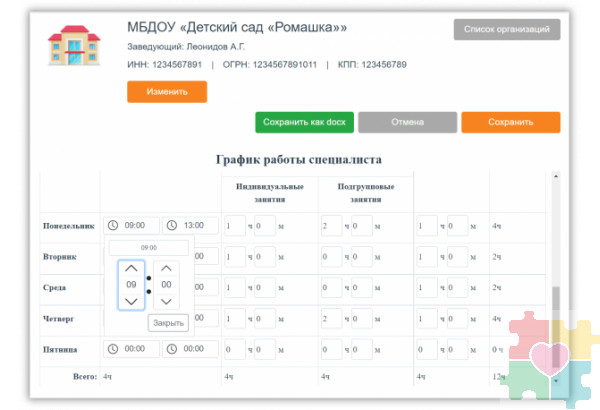Click Monday start time clock icon
Image resolution: width=600 pixels, height=410 pixels.
click(x=112, y=225)
